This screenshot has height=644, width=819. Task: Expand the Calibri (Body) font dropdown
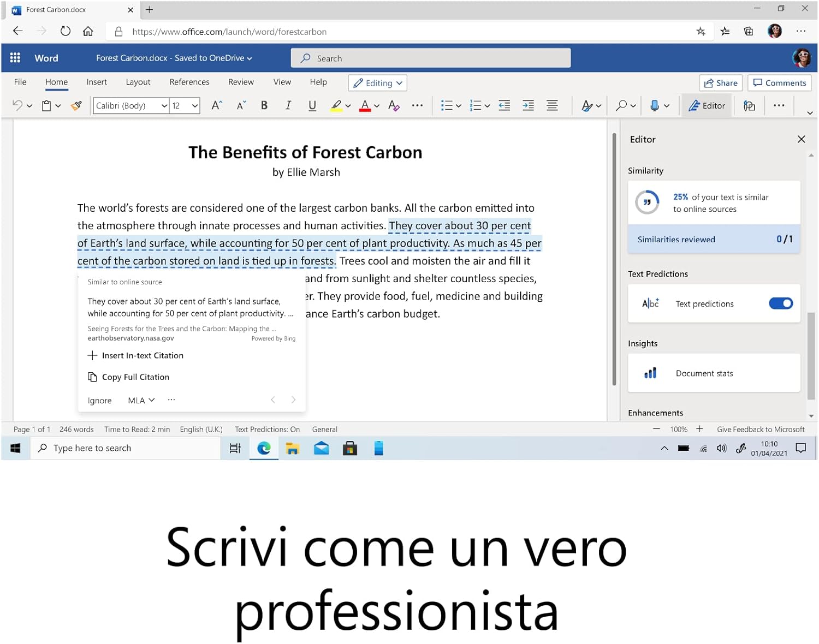tap(164, 106)
